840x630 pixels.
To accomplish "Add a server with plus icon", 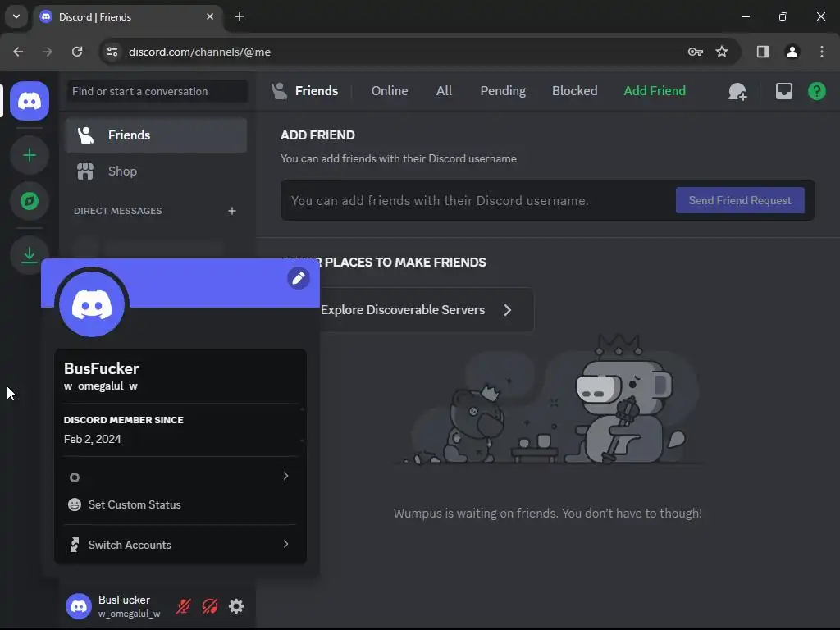I will (x=30, y=155).
